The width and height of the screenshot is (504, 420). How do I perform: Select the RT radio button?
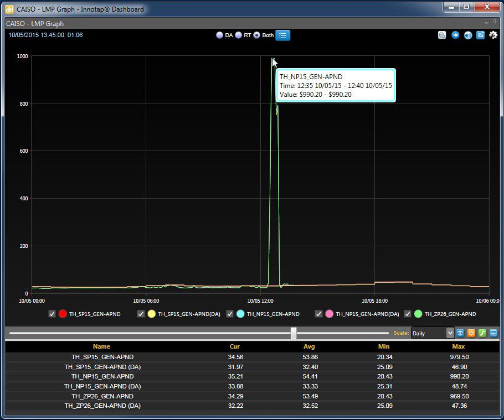point(239,35)
